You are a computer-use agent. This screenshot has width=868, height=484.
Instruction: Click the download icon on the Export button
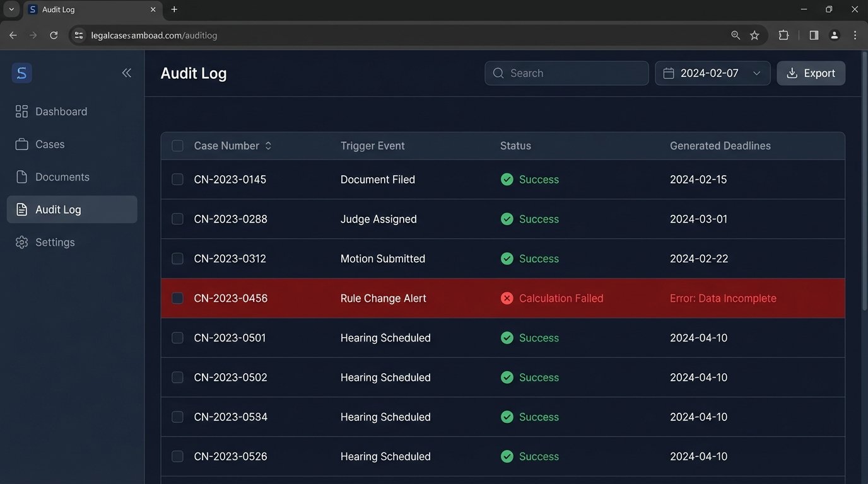[792, 73]
